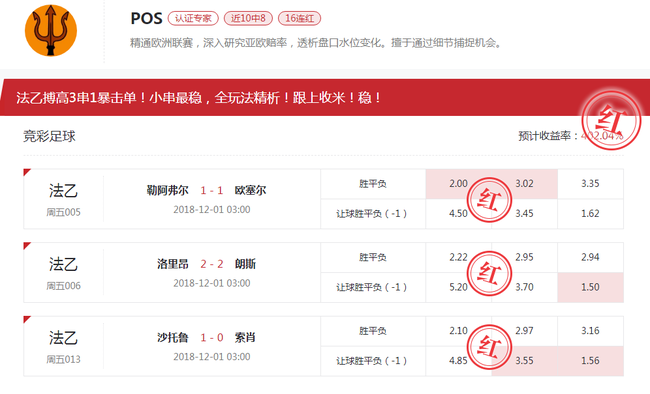This screenshot has width=650, height=394.
Task: Pick handicap odds 5.20 in 洛里昂 match
Action: [x=458, y=287]
